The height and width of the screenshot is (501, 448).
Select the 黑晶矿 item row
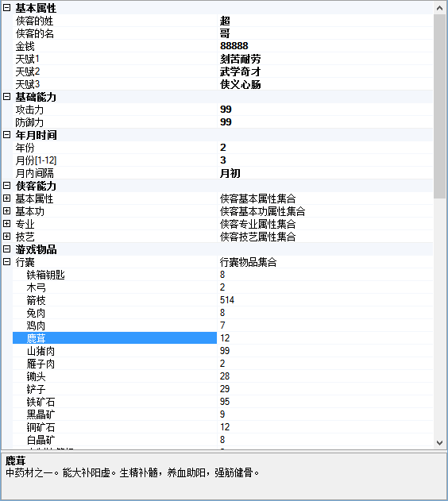click(x=222, y=414)
